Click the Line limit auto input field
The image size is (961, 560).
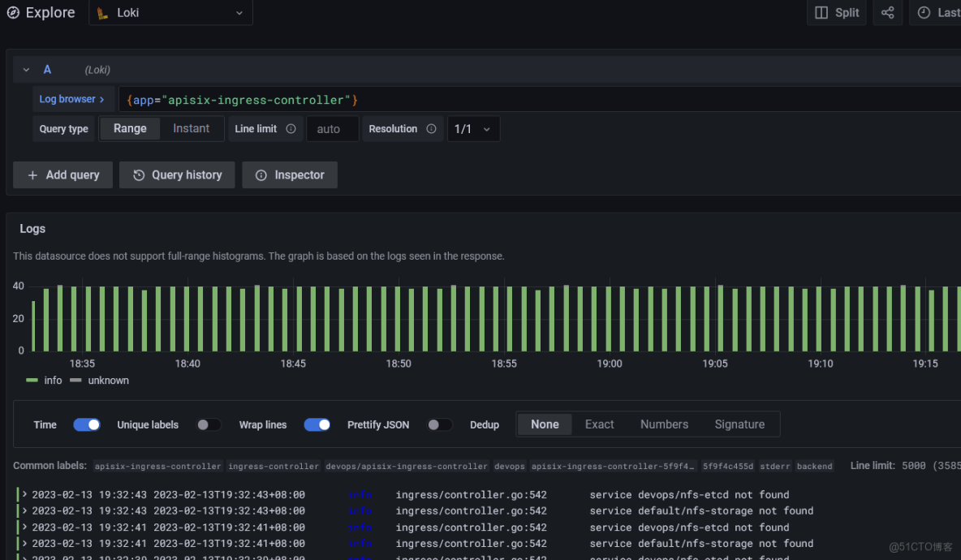click(x=332, y=129)
